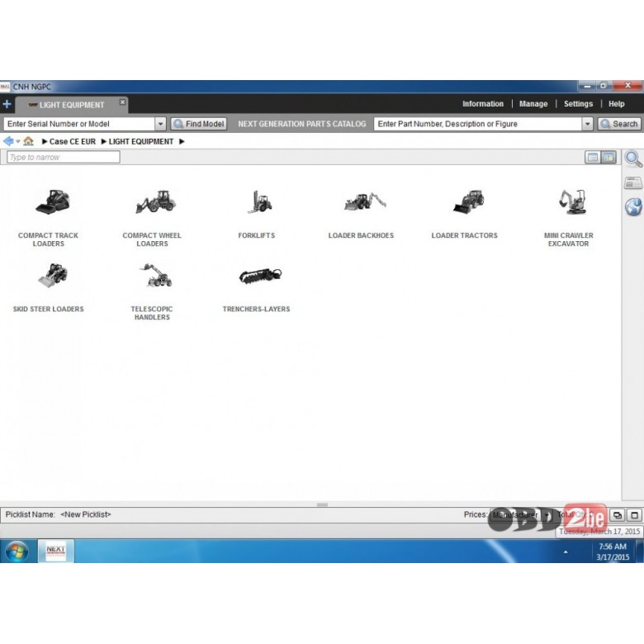Click the COMPACT TRACK LOADERS label
Viewport: 644px width, 644px height.
pyautogui.click(x=48, y=239)
